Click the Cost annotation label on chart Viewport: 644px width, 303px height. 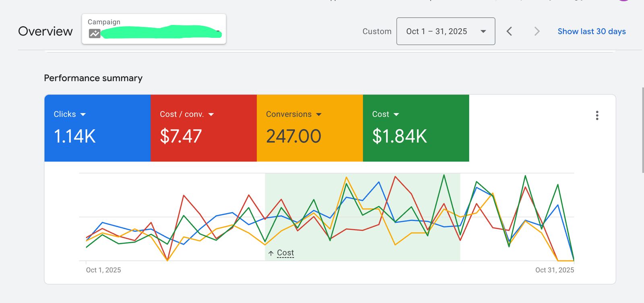[x=285, y=253]
